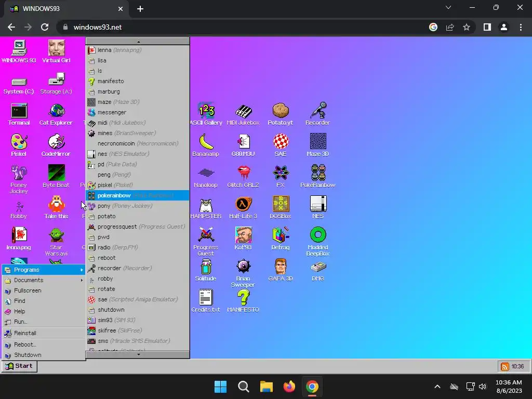Image resolution: width=532 pixels, height=399 pixels.
Task: Open the G80.M3U playlist icon
Action: 243,145
